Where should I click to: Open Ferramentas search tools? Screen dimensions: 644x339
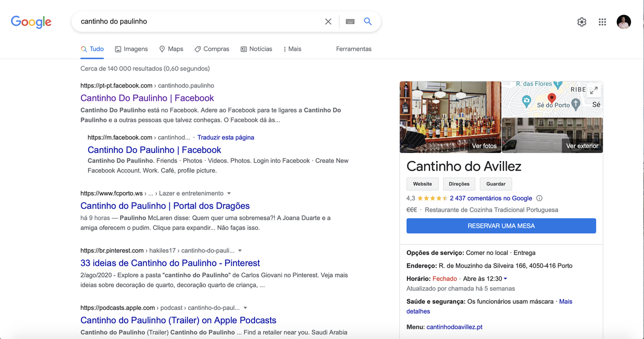click(x=354, y=49)
